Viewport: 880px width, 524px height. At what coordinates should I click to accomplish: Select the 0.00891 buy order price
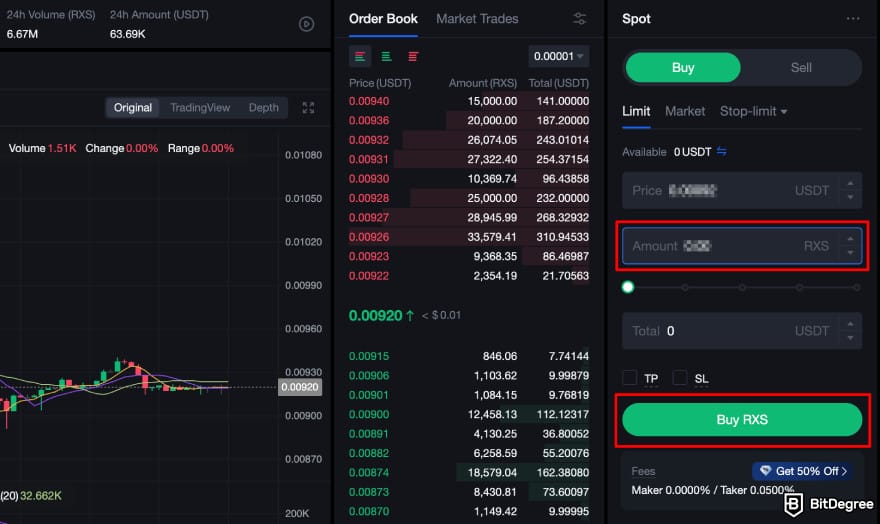(369, 434)
